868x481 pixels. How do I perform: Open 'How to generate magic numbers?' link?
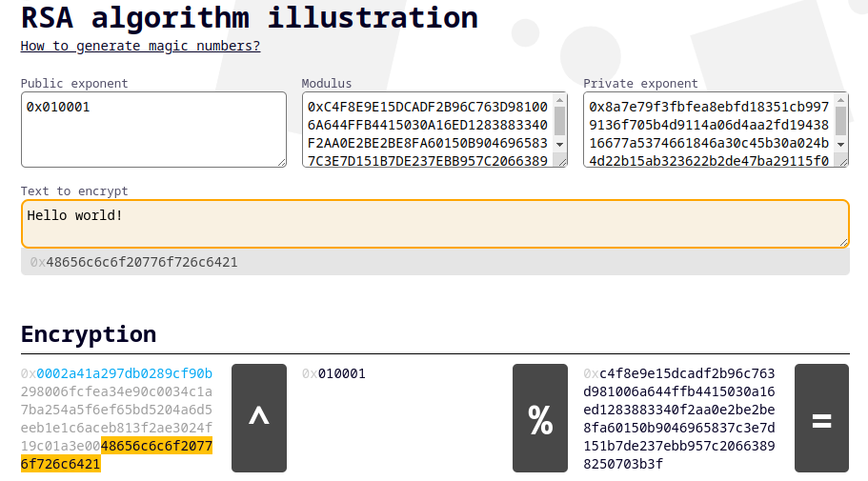tap(140, 46)
